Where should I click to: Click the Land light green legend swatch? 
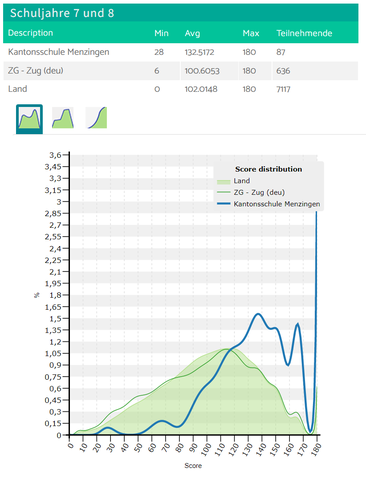pos(223,181)
